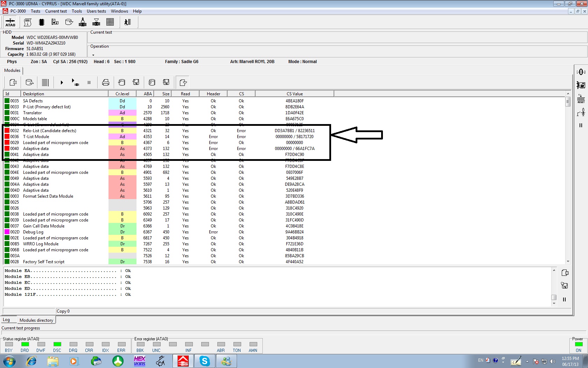This screenshot has width=588, height=368.
Task: Start the test with the play button
Action: [x=62, y=83]
